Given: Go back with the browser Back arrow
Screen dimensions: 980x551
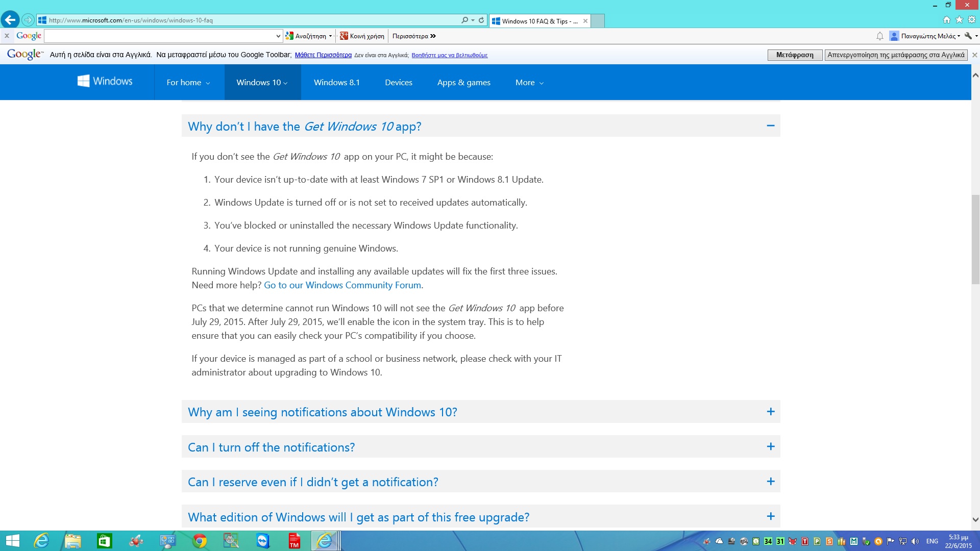Looking at the screenshot, I should coord(10,20).
